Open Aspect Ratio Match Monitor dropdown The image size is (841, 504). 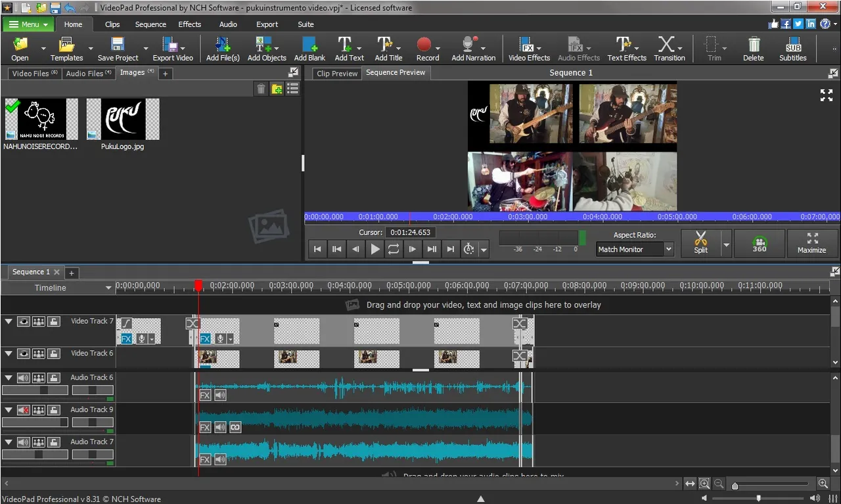tap(635, 249)
